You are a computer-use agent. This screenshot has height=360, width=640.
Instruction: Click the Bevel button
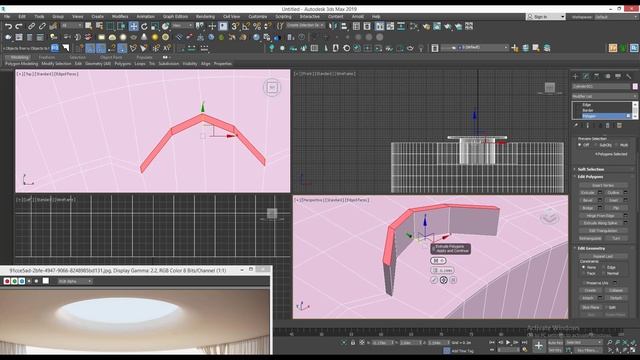click(587, 200)
